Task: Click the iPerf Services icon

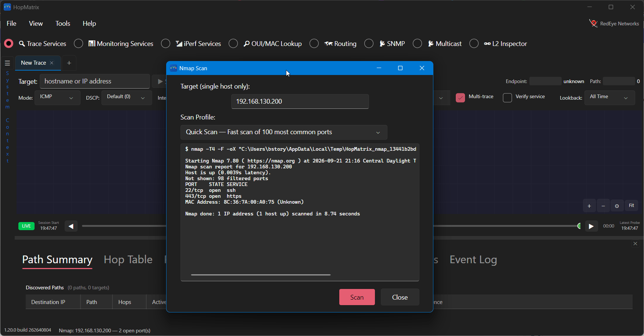Action: click(179, 44)
